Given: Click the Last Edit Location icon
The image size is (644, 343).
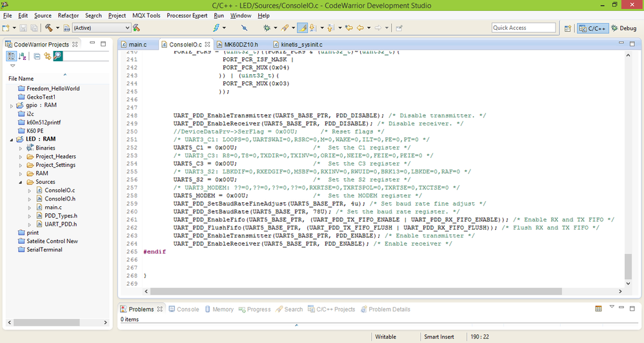Looking at the screenshot, I should (348, 28).
